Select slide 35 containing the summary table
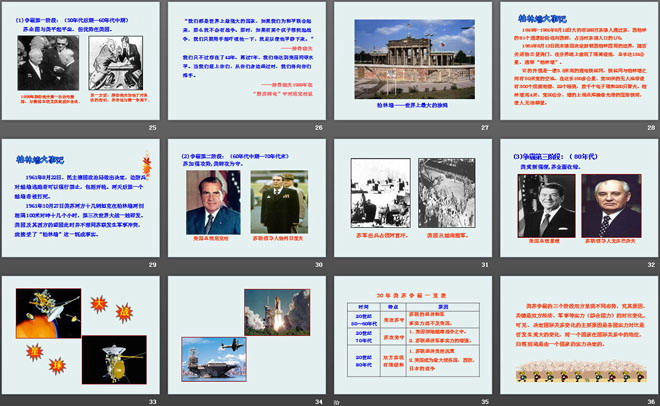This screenshot has width=660, height=406. tap(413, 335)
